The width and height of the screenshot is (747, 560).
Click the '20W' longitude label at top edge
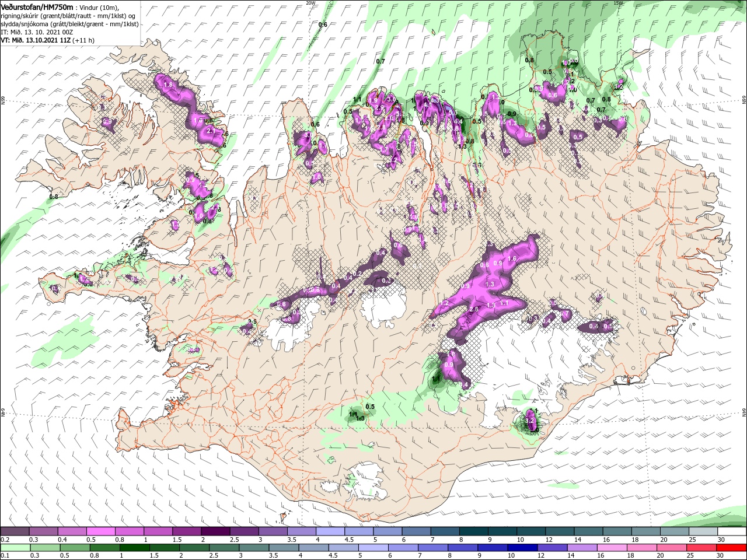coord(310,2)
